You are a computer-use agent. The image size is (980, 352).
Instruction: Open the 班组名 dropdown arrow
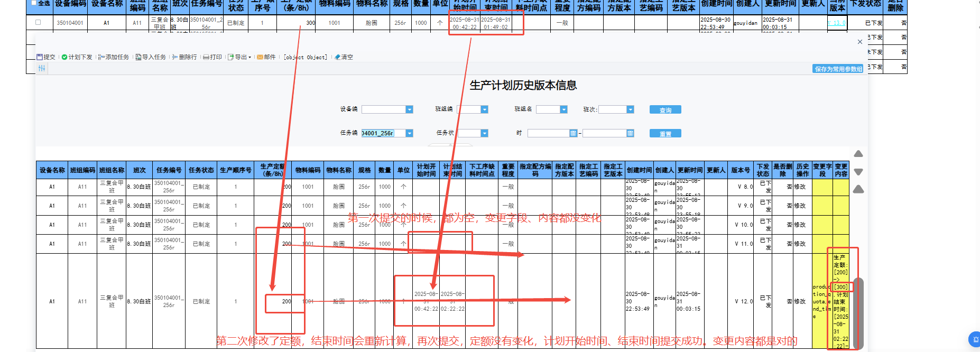coord(563,109)
